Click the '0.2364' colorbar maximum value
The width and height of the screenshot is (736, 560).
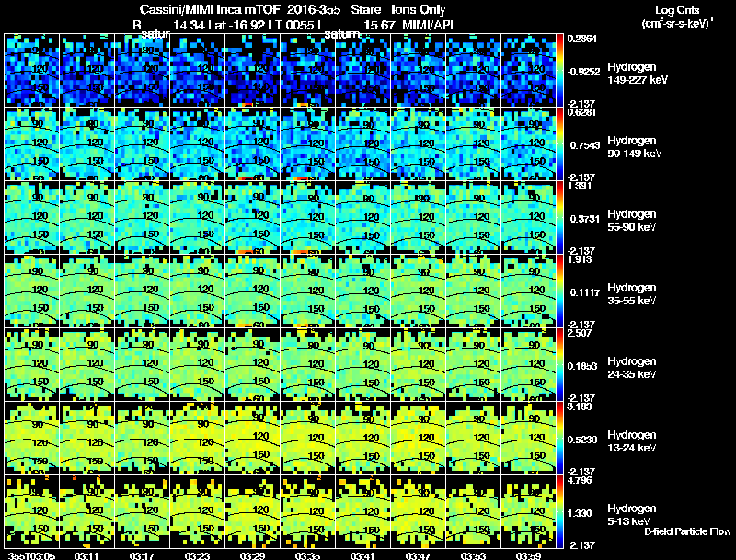pos(582,39)
